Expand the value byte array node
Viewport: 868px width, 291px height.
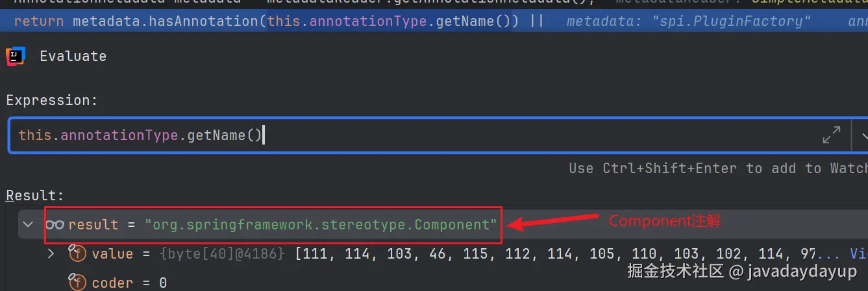(x=51, y=253)
